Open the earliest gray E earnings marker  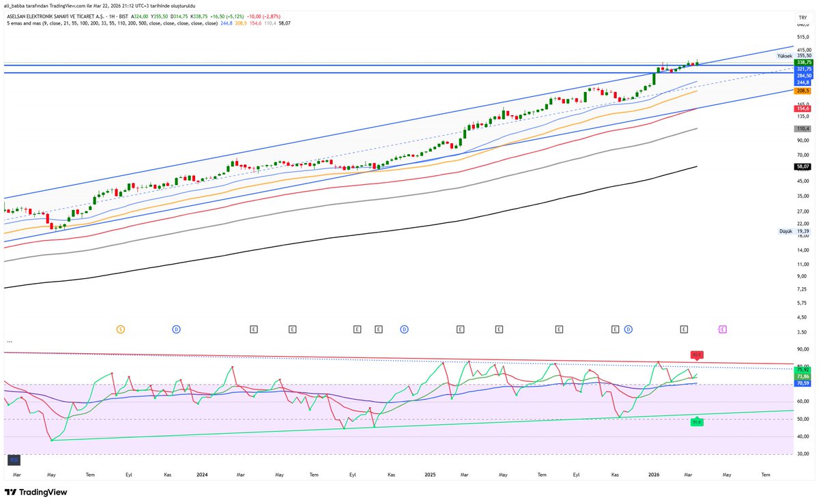click(253, 329)
